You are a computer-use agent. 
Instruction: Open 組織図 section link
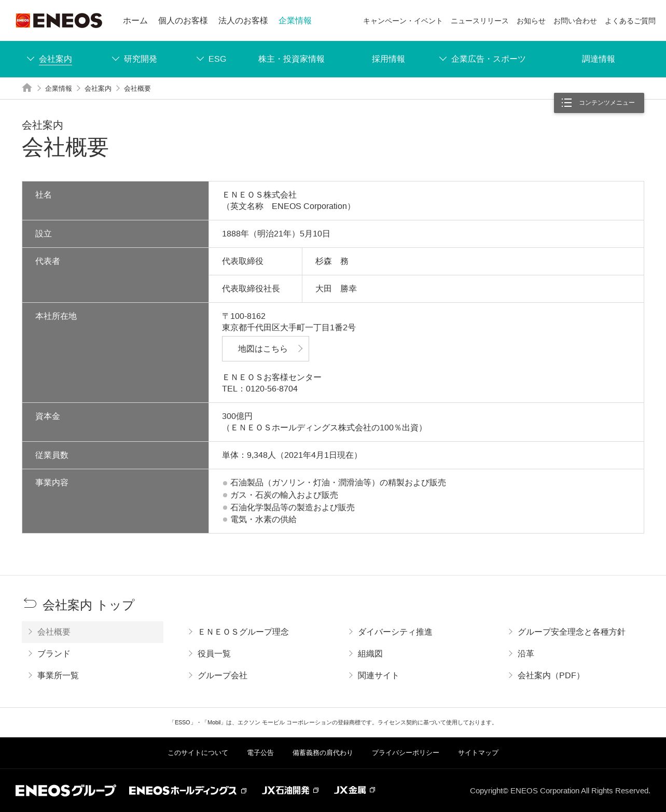click(370, 654)
